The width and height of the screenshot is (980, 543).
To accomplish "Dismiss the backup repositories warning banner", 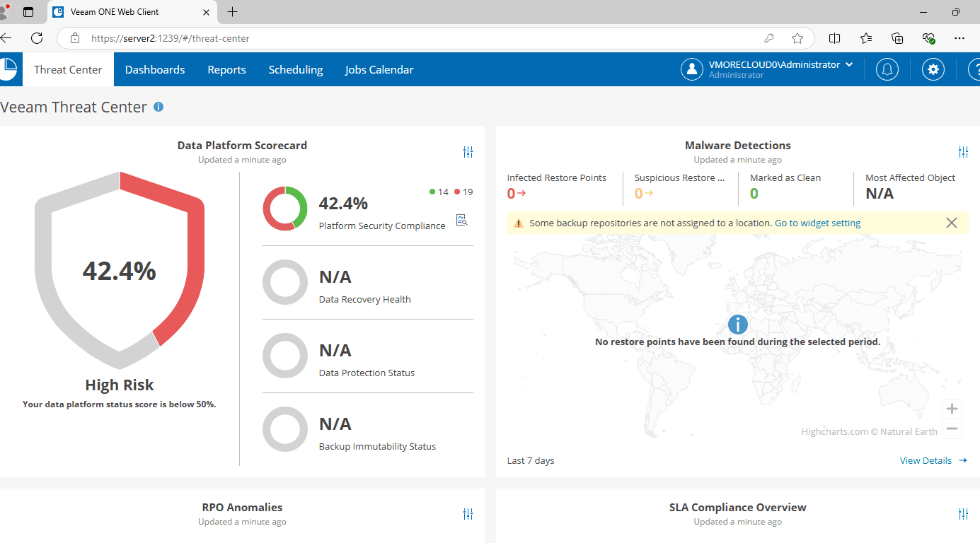I will point(951,223).
